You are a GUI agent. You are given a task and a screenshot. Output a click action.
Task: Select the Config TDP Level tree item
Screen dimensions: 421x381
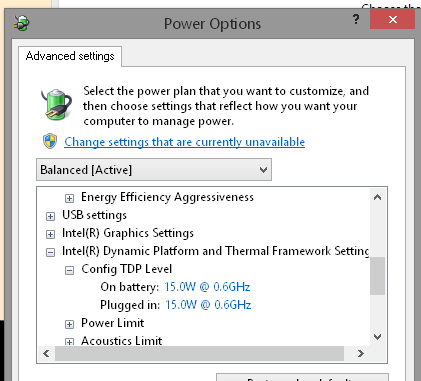tap(127, 269)
